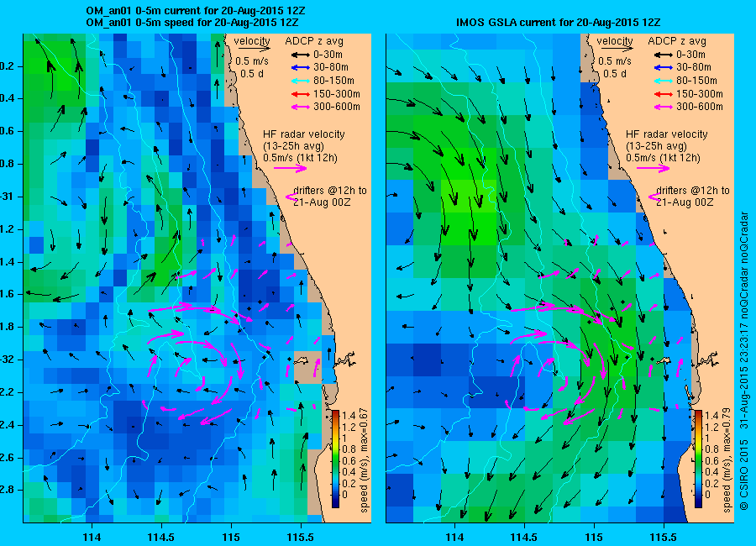Click longitude tick '115.5' under the right map
This screenshot has height=546, width=756.
click(x=664, y=537)
